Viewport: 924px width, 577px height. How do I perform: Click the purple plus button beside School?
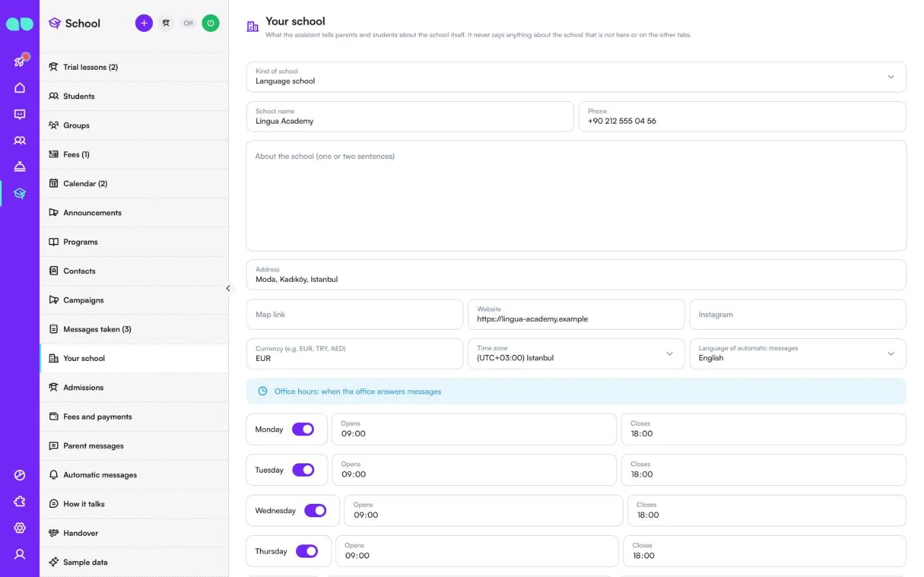click(144, 23)
